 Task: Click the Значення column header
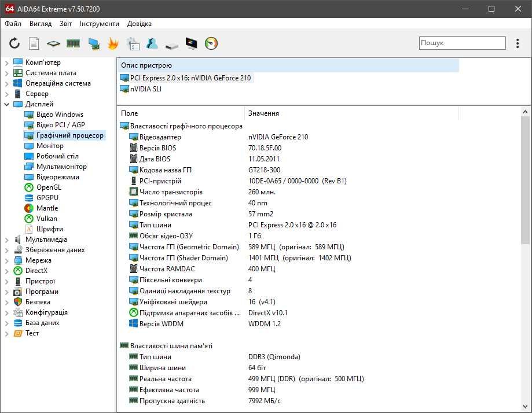[351, 113]
